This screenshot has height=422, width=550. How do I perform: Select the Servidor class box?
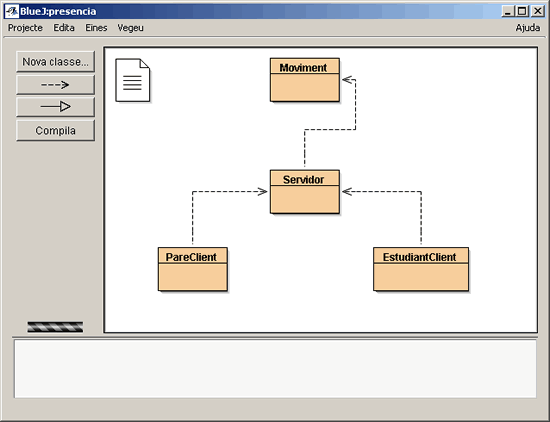point(305,192)
